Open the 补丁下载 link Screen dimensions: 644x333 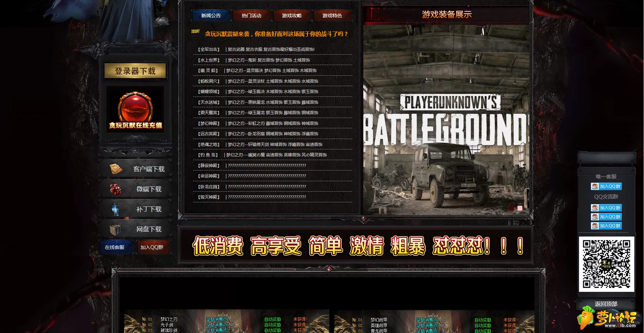pos(149,209)
